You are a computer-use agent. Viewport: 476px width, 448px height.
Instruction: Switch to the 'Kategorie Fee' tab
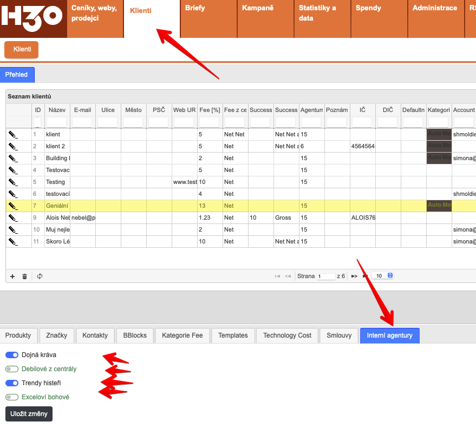pos(182,335)
